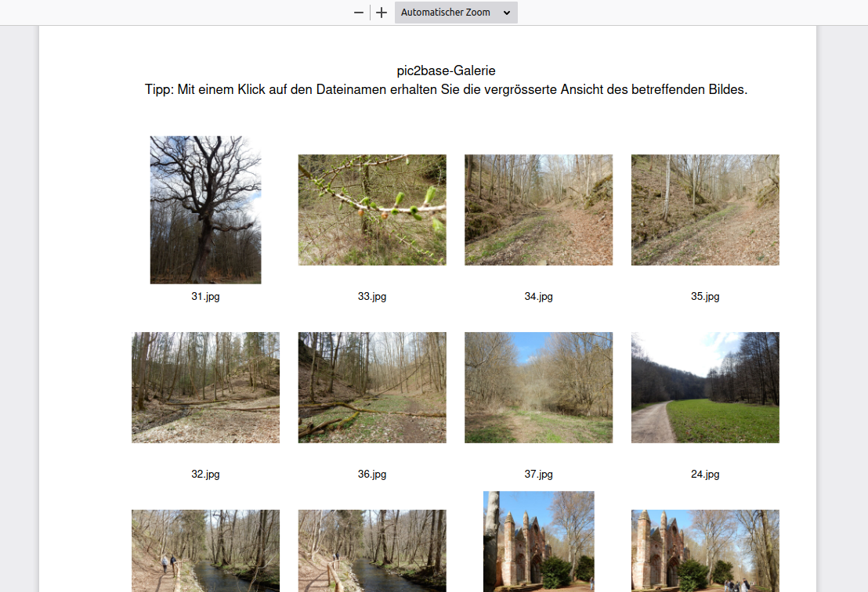Click the thumbnail above 32.jpg

click(x=205, y=388)
